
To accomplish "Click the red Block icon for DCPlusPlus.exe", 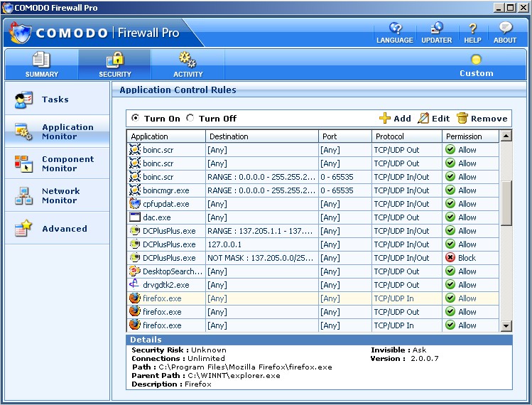I will (x=450, y=258).
